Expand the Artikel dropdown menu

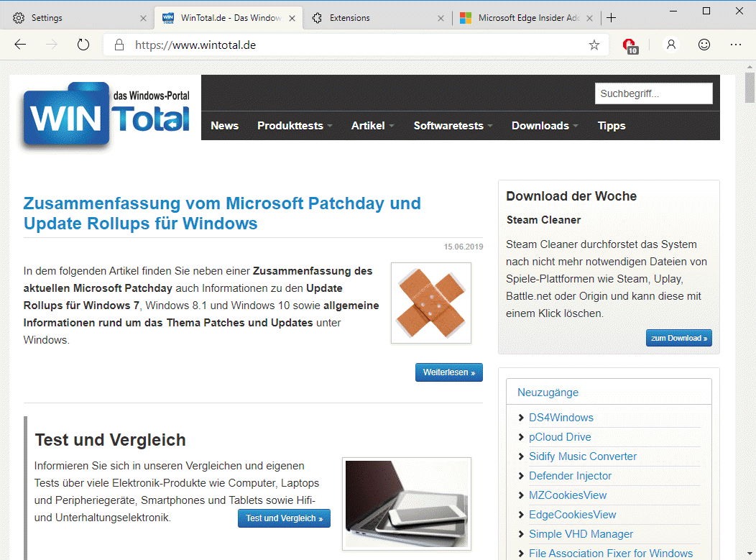pyautogui.click(x=372, y=126)
